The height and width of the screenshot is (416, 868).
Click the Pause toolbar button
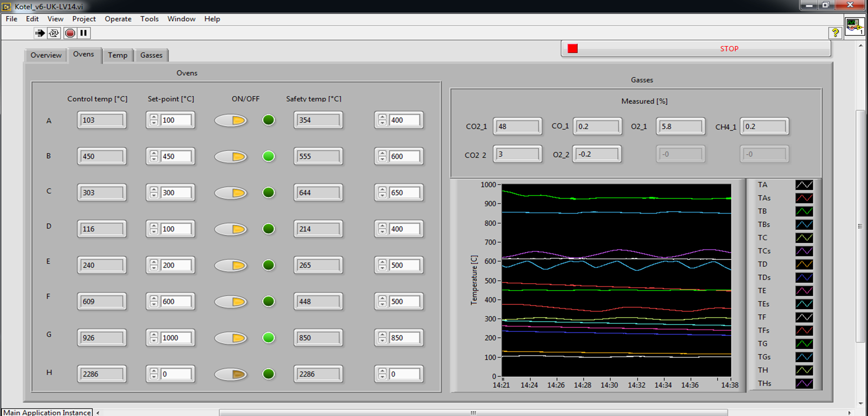coord(84,33)
